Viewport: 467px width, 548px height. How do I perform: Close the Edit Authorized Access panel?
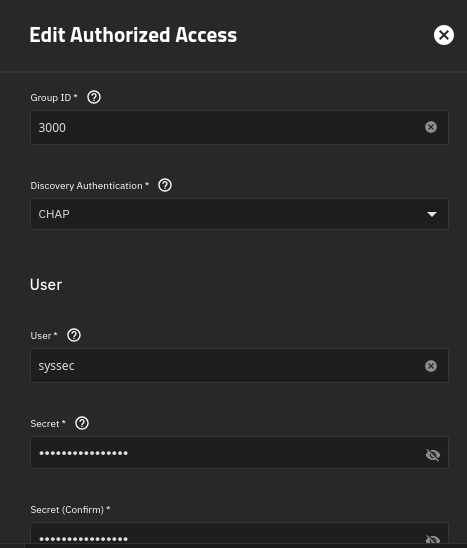(444, 35)
